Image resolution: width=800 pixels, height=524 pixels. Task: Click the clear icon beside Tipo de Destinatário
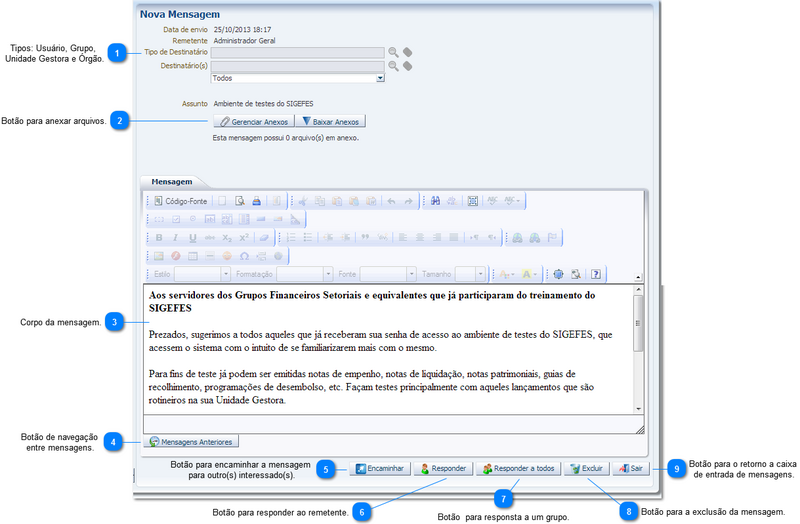pyautogui.click(x=407, y=53)
